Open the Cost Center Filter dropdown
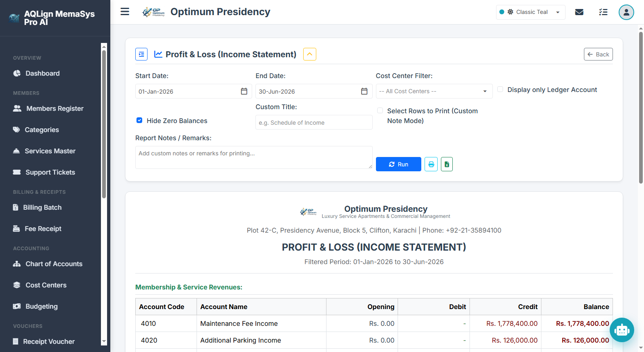644x352 pixels. (x=434, y=91)
